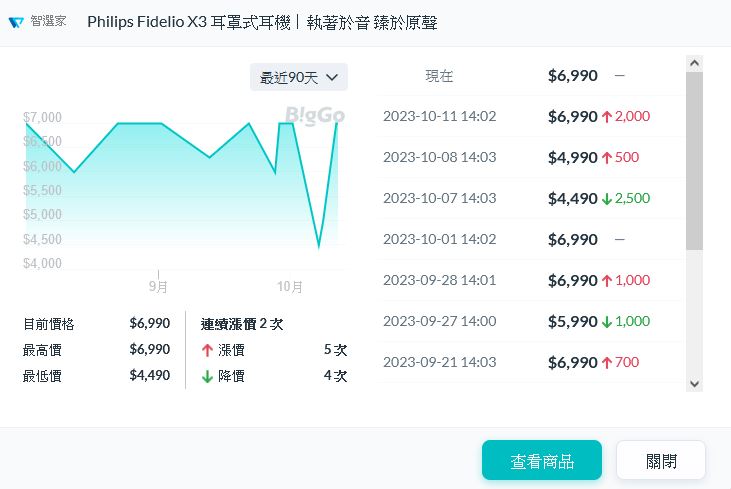Click the 查看商品 button
The width and height of the screenshot is (731, 489).
tap(541, 461)
